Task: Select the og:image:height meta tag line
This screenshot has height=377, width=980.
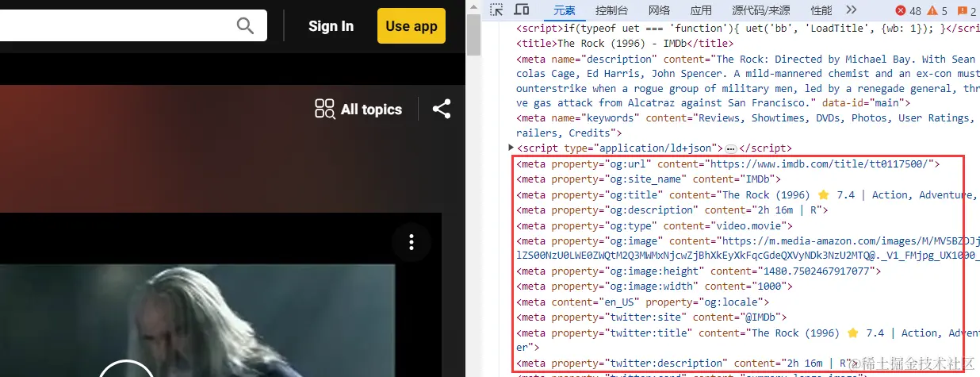Action: coord(699,271)
